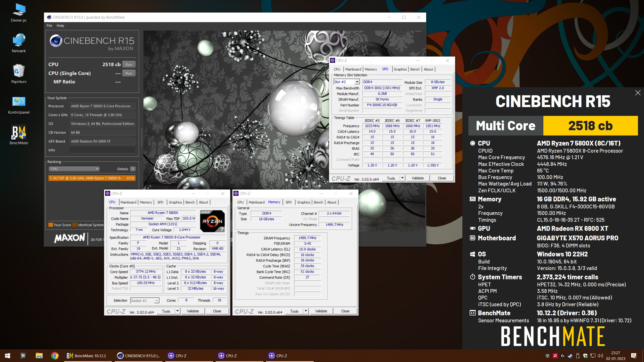Run the CPU multi-core benchmark
The width and height of the screenshot is (644, 362).
pyautogui.click(x=129, y=65)
